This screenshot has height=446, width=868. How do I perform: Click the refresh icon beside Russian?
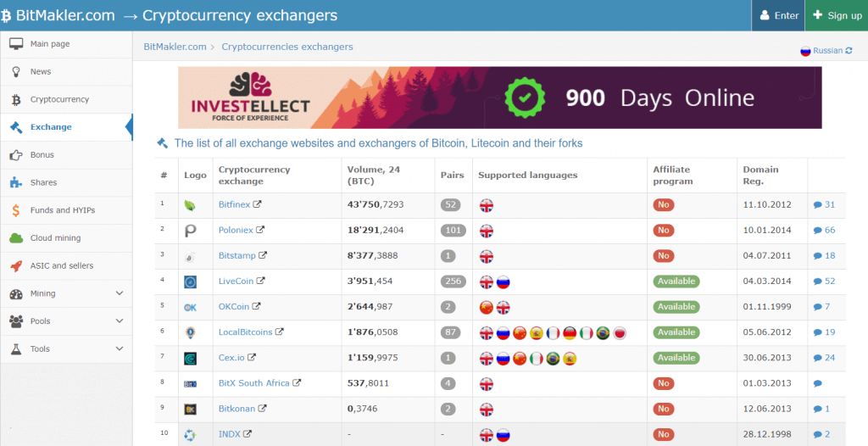click(x=849, y=50)
